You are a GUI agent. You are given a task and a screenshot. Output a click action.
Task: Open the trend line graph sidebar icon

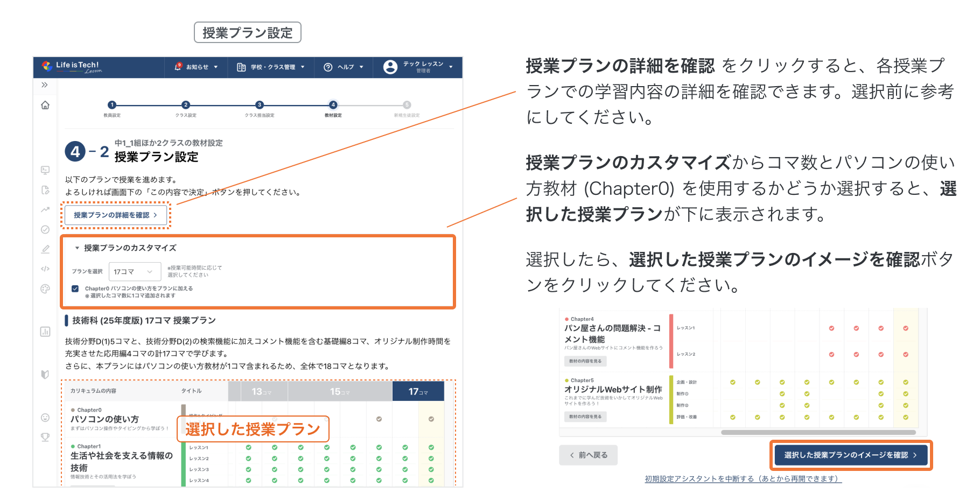click(x=45, y=209)
